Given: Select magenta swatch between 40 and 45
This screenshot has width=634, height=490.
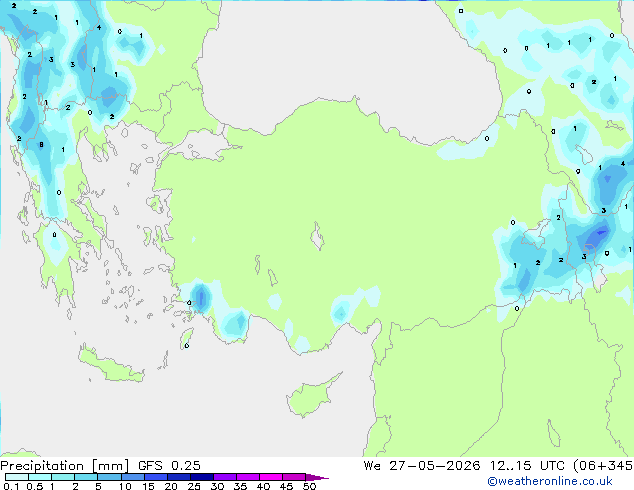Looking at the screenshot, I should tap(271, 477).
